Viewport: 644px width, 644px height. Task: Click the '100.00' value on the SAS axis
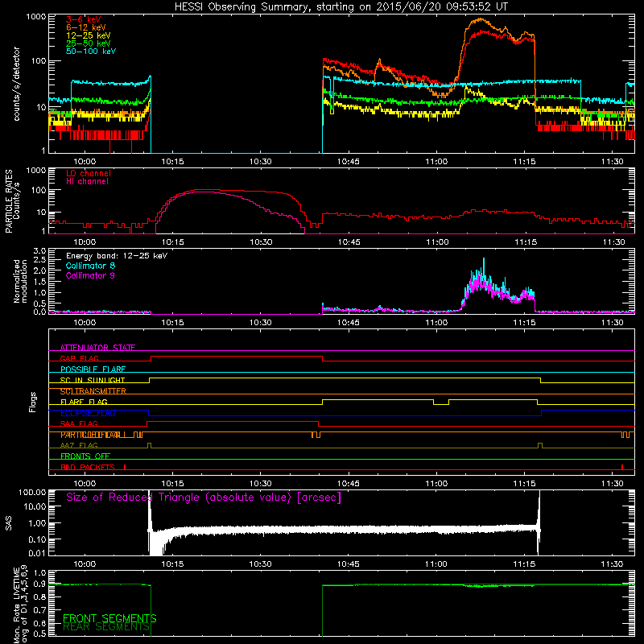tap(32, 492)
